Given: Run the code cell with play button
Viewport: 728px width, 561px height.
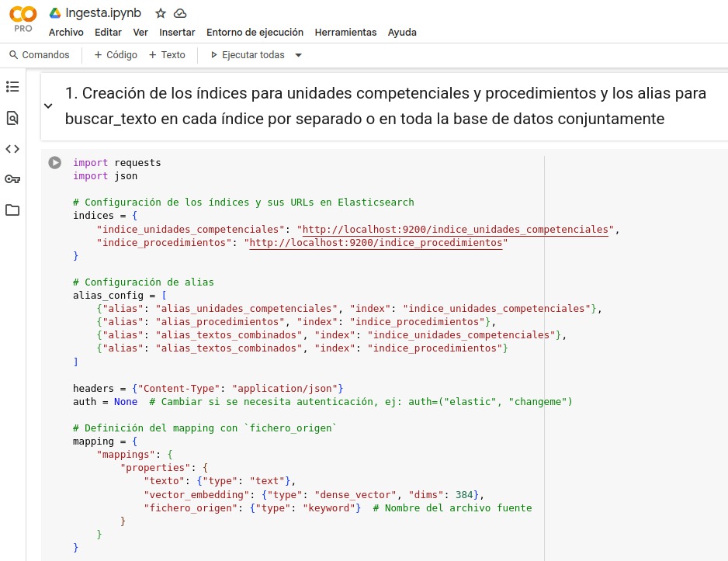Looking at the screenshot, I should 54,163.
